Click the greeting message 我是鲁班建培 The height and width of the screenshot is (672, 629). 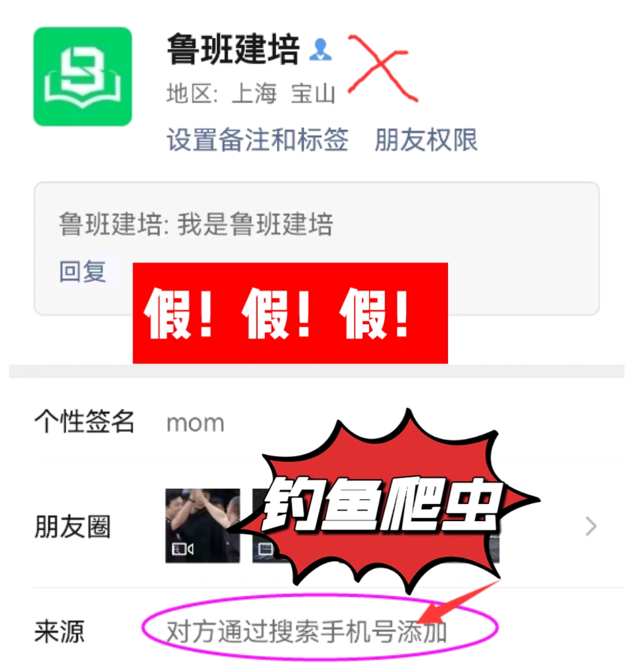click(255, 224)
